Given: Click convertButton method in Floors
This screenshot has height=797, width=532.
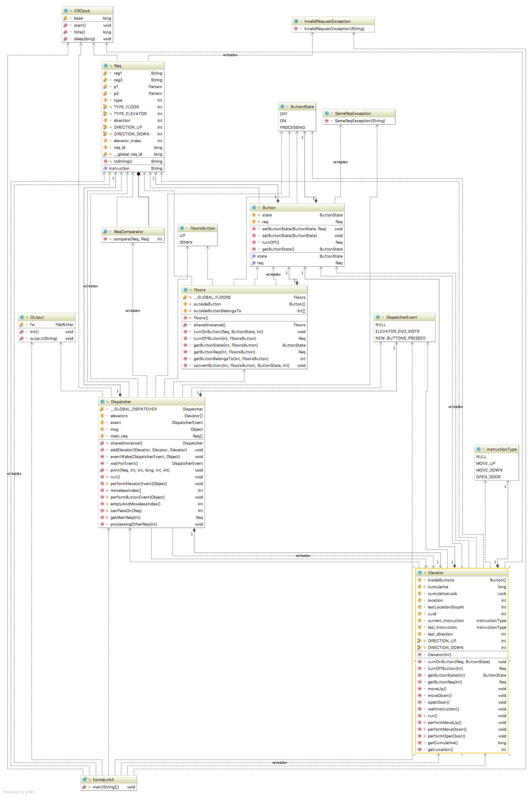Looking at the screenshot, I should click(245, 366).
